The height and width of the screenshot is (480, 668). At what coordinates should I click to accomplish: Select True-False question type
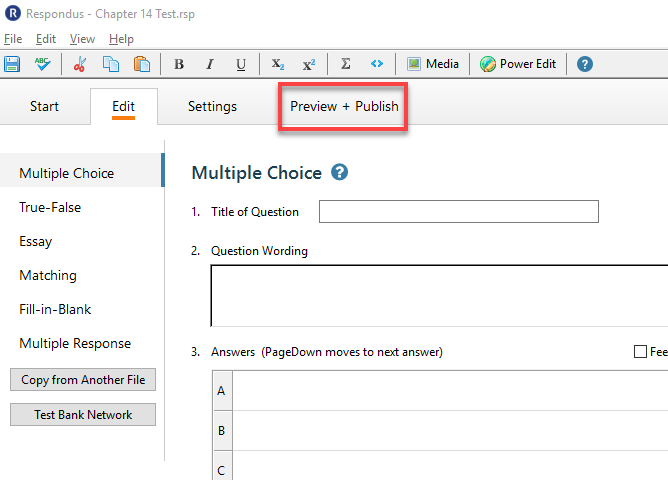pyautogui.click(x=50, y=207)
